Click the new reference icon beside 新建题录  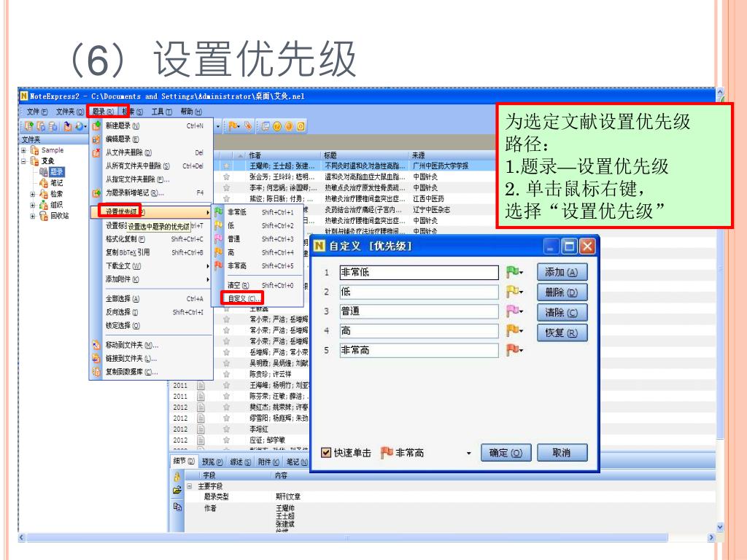(x=96, y=125)
